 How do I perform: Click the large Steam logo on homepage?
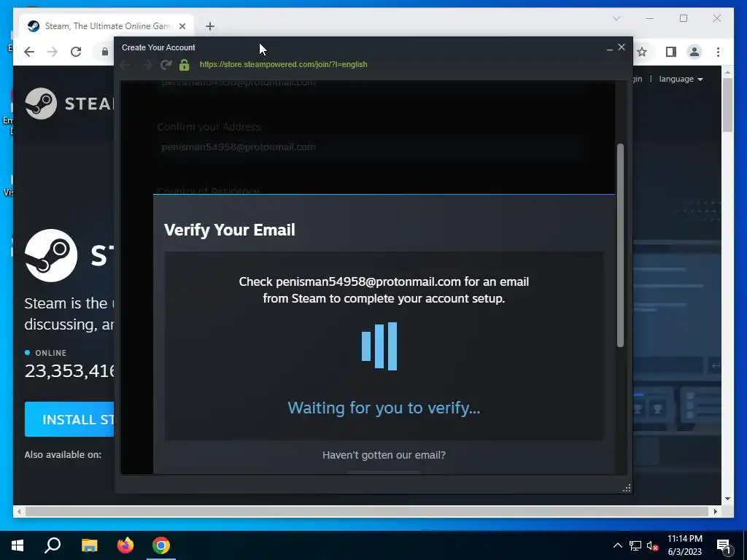click(x=51, y=255)
